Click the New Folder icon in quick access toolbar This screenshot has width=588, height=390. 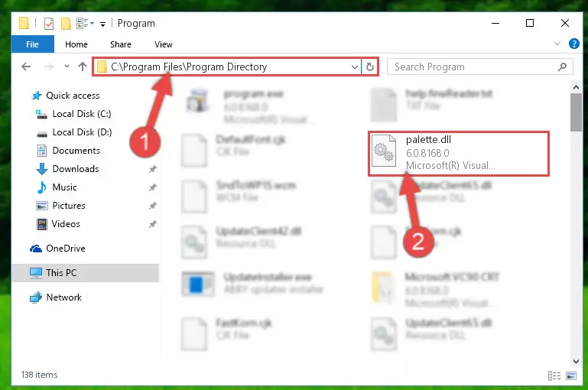click(x=66, y=24)
